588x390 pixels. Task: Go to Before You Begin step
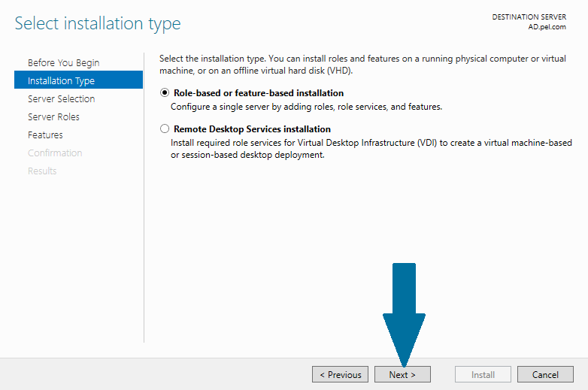click(x=63, y=62)
